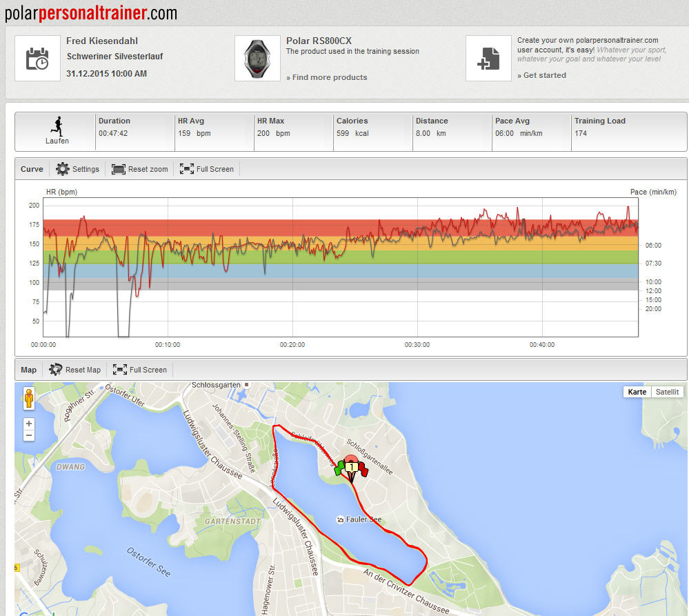Click the red finish flag marker
This screenshot has height=616, width=689.
pyautogui.click(x=363, y=469)
